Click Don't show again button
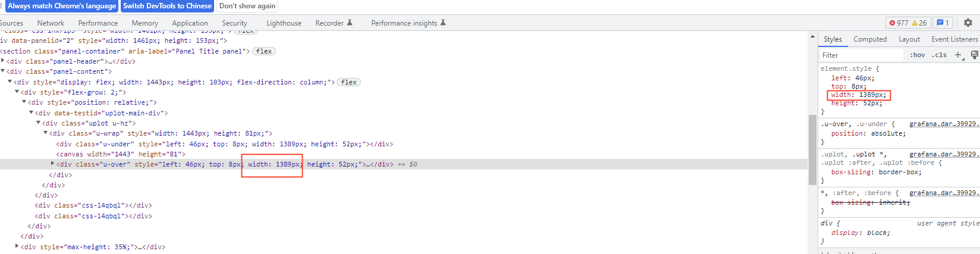This screenshot has height=254, width=980. (247, 6)
